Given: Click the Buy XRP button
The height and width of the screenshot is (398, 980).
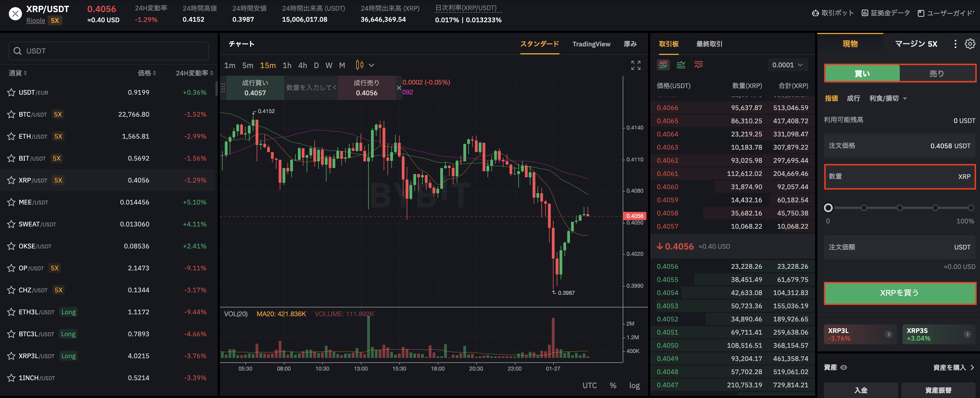Looking at the screenshot, I should (899, 293).
